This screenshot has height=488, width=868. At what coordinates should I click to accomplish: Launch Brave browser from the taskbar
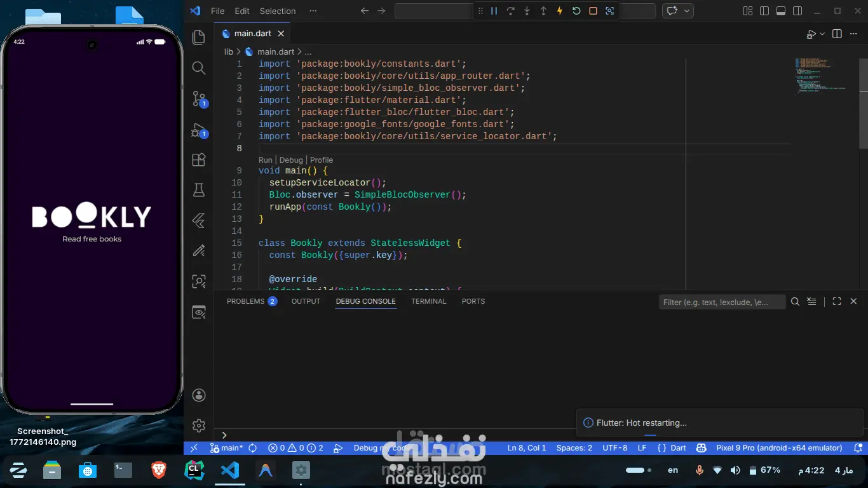coord(159,470)
